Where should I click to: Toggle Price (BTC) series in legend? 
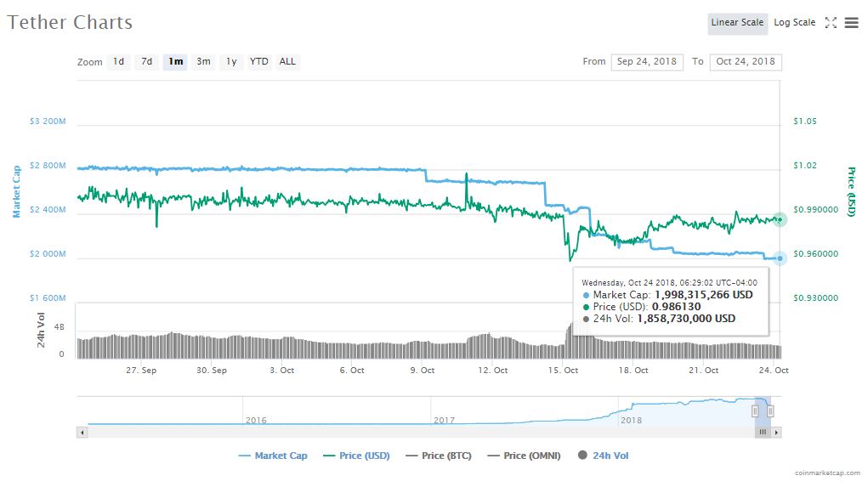439,456
